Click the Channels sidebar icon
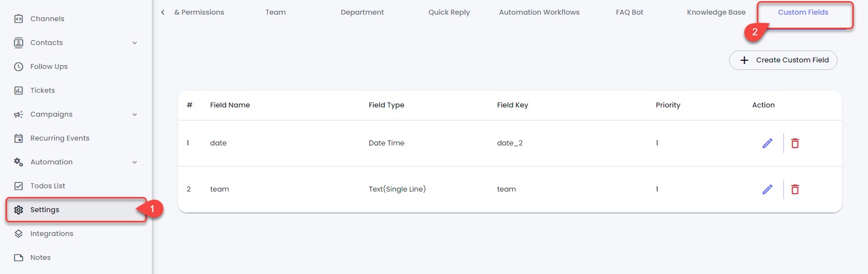Screen dimensions: 868x274 18,19
